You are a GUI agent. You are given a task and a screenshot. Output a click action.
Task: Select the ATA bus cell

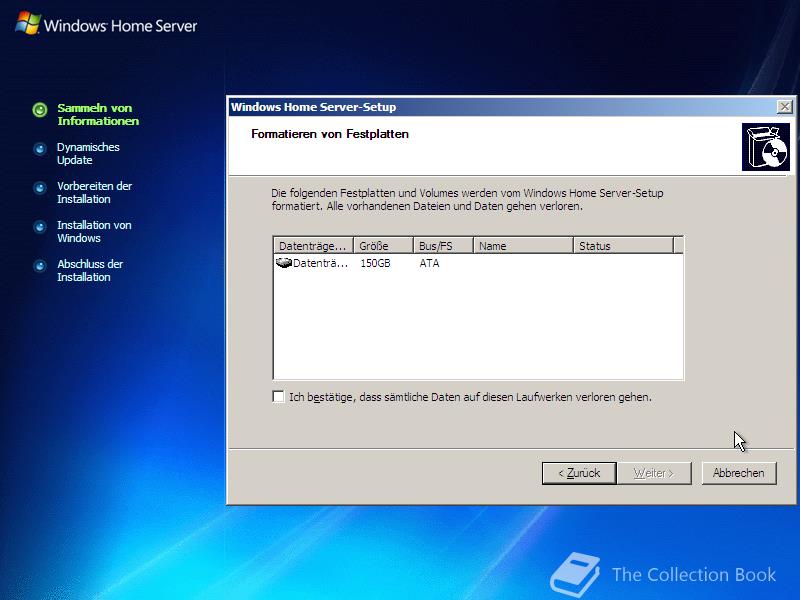(x=429, y=263)
